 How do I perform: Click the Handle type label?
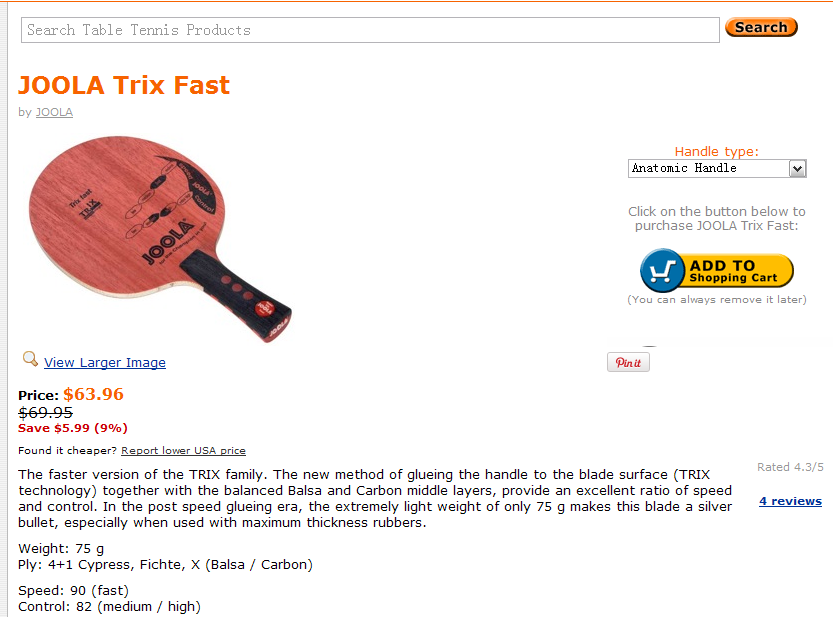[x=716, y=151]
